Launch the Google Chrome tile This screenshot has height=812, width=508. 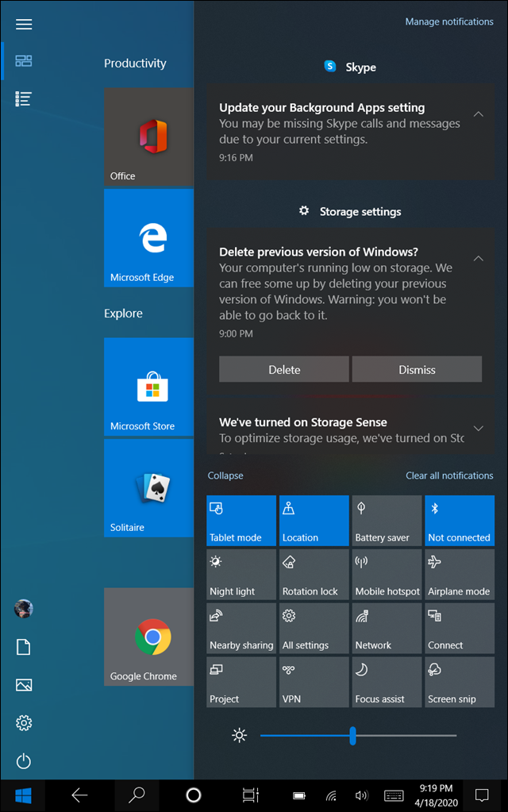pos(148,637)
